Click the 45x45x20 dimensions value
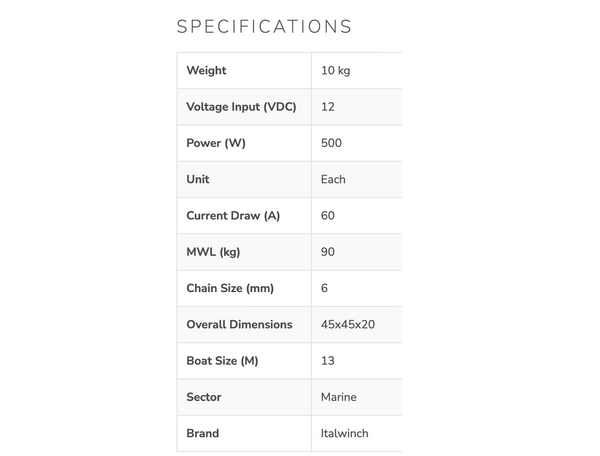This screenshot has height=456, width=600. pos(348,324)
